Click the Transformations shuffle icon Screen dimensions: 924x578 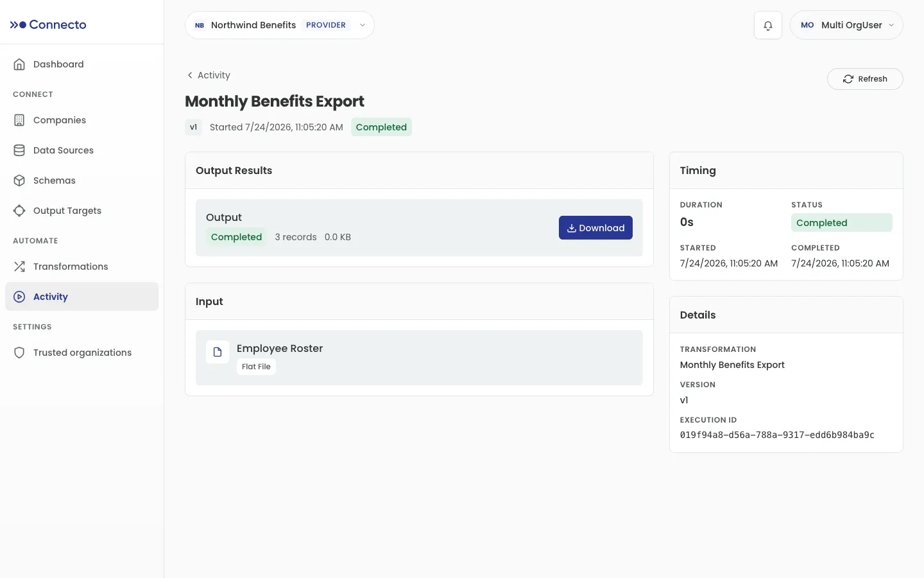(19, 267)
